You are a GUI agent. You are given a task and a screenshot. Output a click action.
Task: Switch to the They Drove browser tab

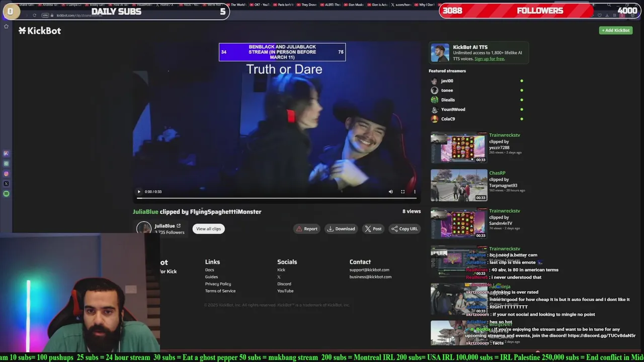308,5
